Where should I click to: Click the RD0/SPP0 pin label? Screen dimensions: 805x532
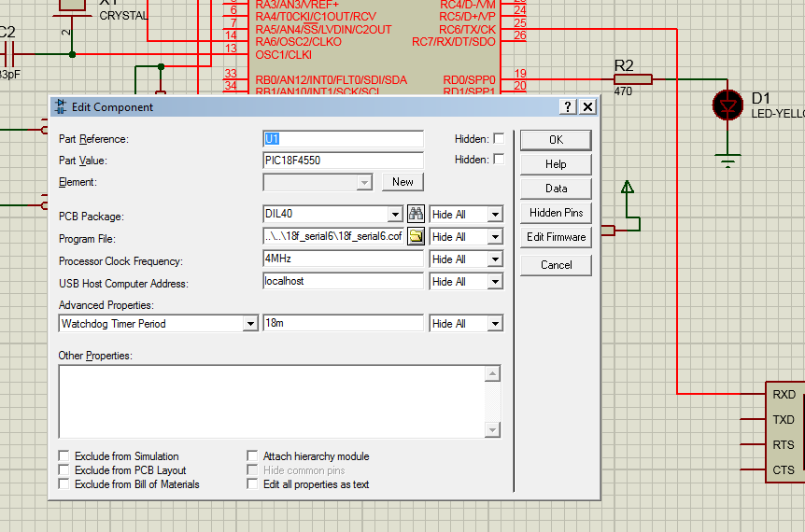tap(469, 80)
